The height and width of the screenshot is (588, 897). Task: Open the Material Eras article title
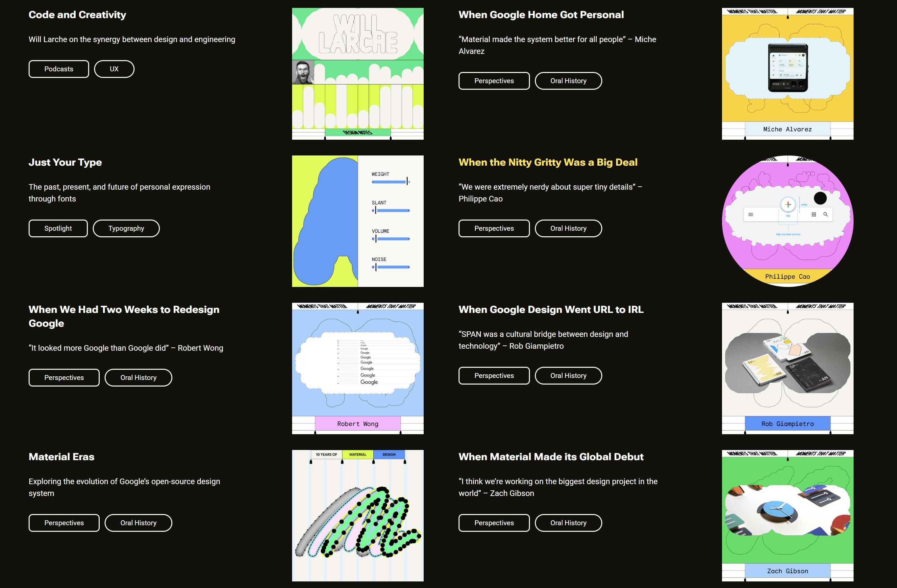62,457
